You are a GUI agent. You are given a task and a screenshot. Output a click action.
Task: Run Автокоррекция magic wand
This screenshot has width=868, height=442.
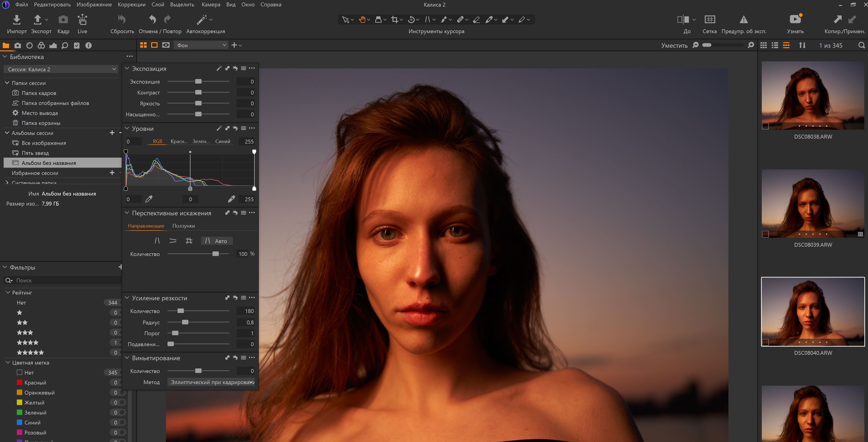tap(202, 20)
